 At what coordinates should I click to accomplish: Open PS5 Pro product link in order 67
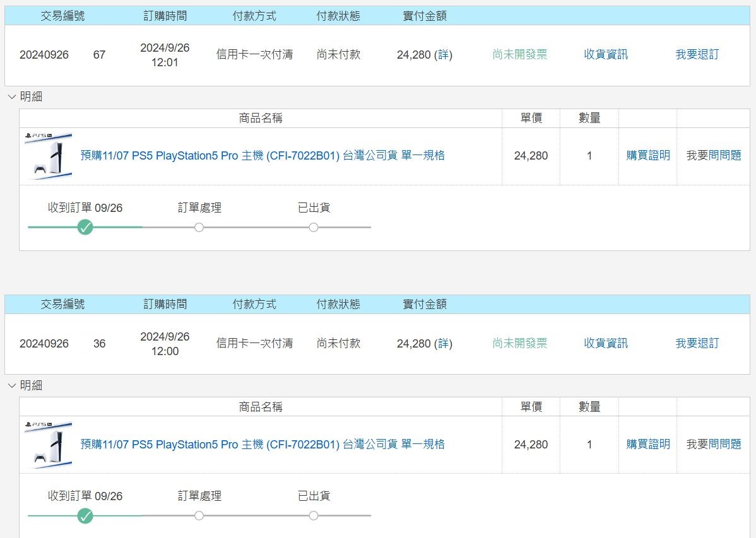coord(263,156)
